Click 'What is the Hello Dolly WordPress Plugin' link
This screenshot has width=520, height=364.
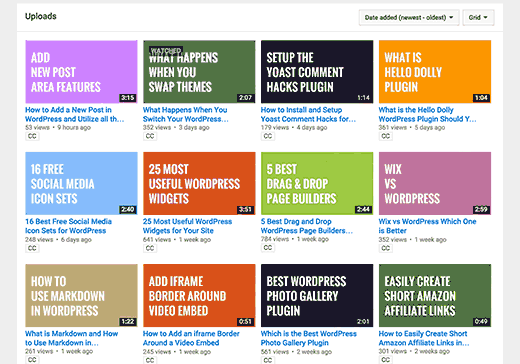(428, 114)
